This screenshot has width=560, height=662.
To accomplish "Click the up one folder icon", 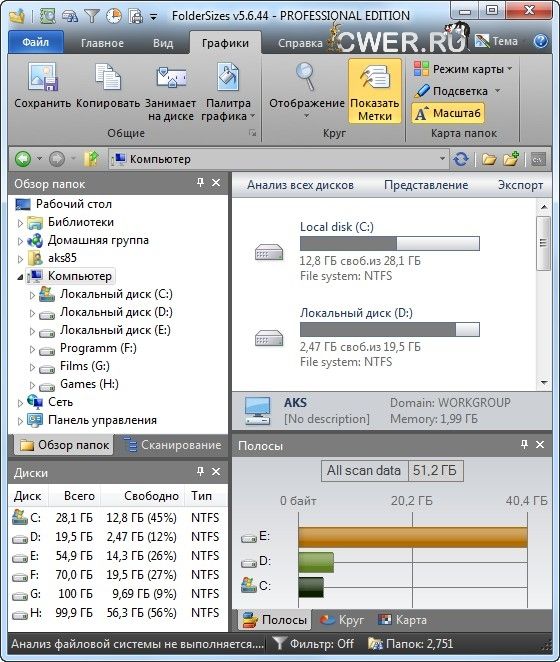I will [x=91, y=159].
